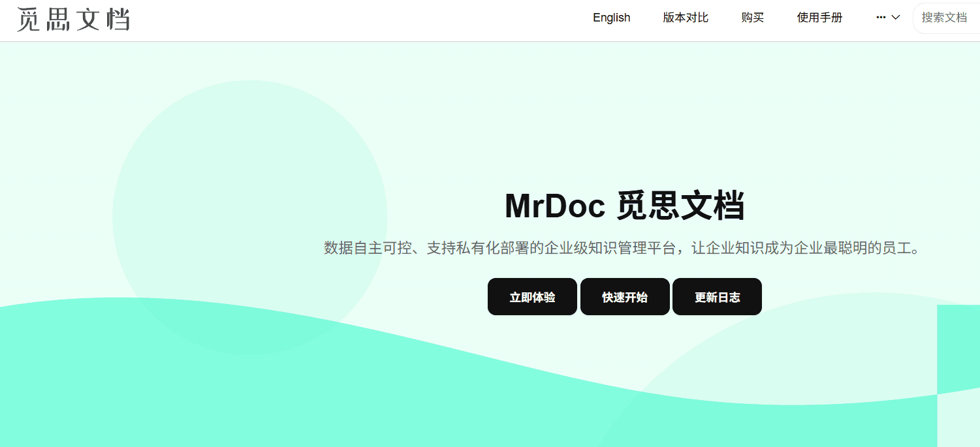Image resolution: width=980 pixels, height=447 pixels.
Task: Switch language via English link
Action: 612,18
